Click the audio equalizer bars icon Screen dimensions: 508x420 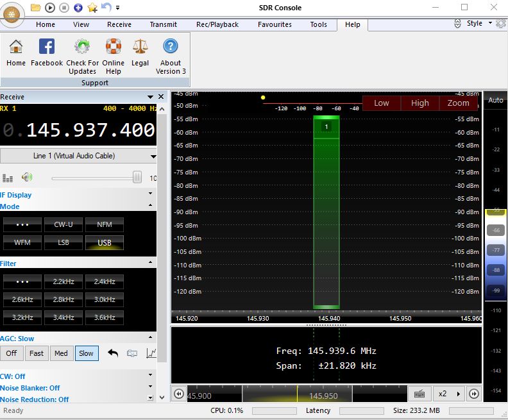click(8, 178)
